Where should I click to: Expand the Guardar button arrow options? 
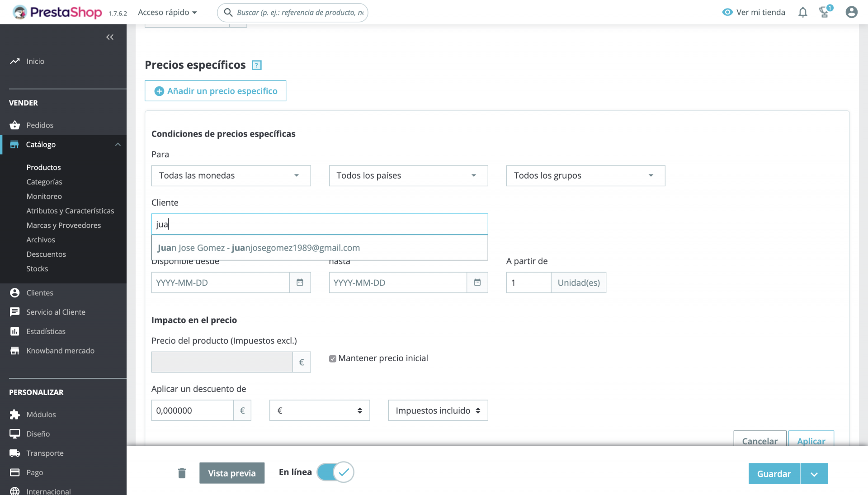(x=814, y=474)
